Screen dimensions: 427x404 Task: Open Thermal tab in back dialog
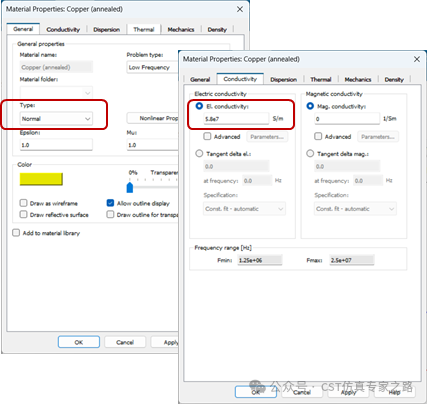144,29
